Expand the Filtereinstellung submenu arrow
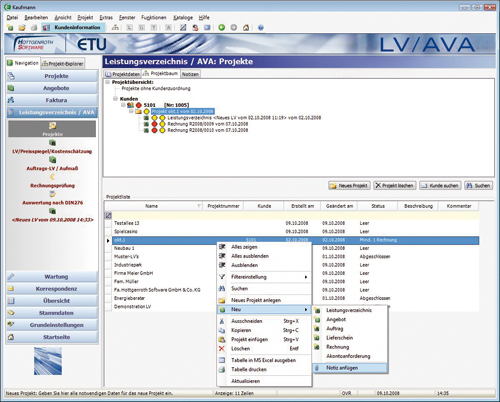The image size is (500, 402). coord(306,277)
